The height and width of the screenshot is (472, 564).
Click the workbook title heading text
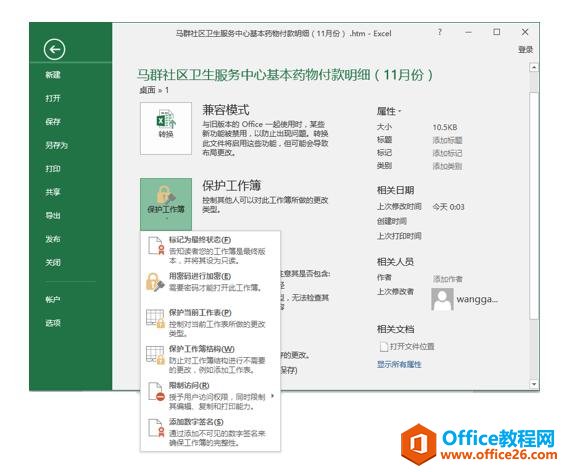click(285, 75)
